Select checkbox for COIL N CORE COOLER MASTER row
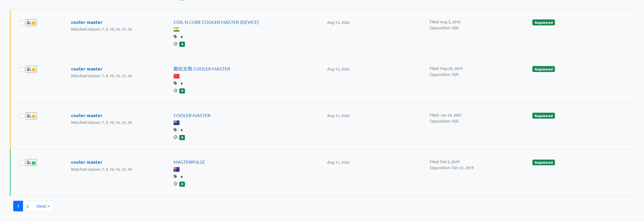The width and height of the screenshot is (644, 222). [x=22, y=23]
